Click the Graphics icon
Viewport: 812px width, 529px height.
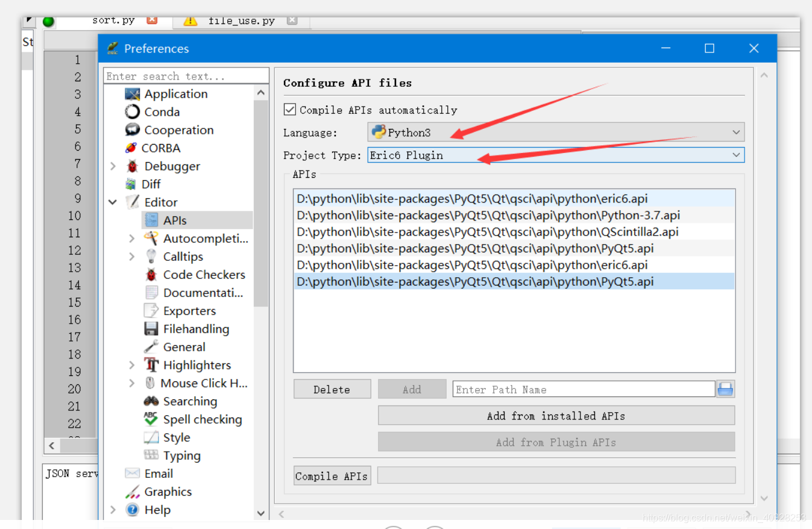[x=132, y=492]
